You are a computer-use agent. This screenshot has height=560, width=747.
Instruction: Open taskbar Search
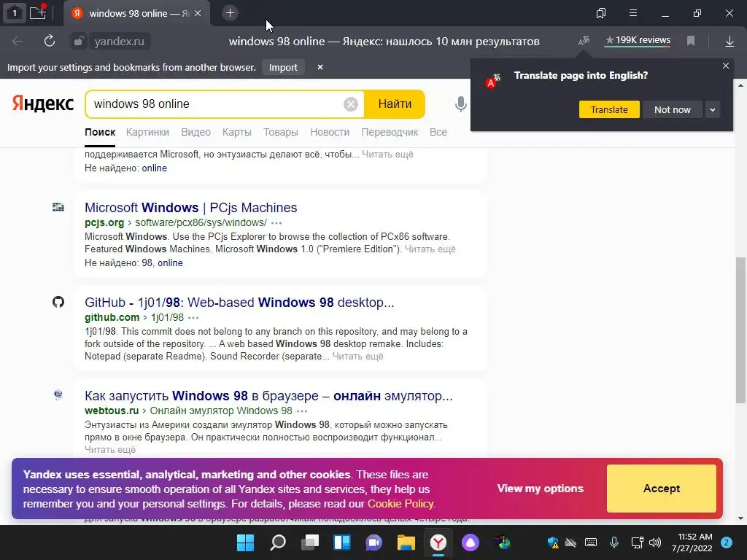coord(278,542)
